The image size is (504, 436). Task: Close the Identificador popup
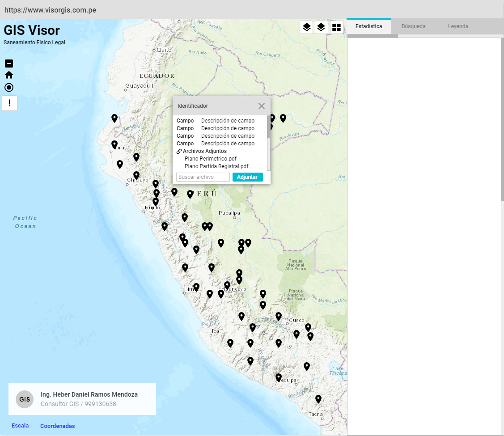point(262,106)
